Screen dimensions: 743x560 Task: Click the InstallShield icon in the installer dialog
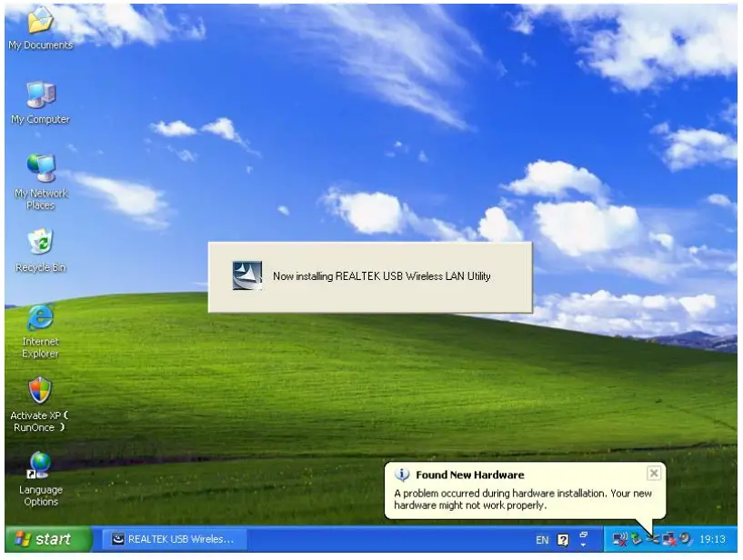click(246, 275)
